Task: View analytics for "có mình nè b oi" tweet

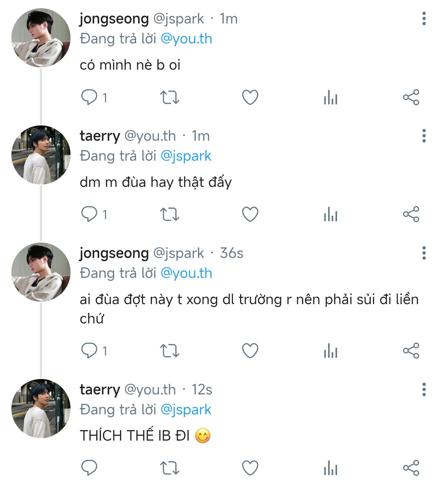Action: point(330,97)
